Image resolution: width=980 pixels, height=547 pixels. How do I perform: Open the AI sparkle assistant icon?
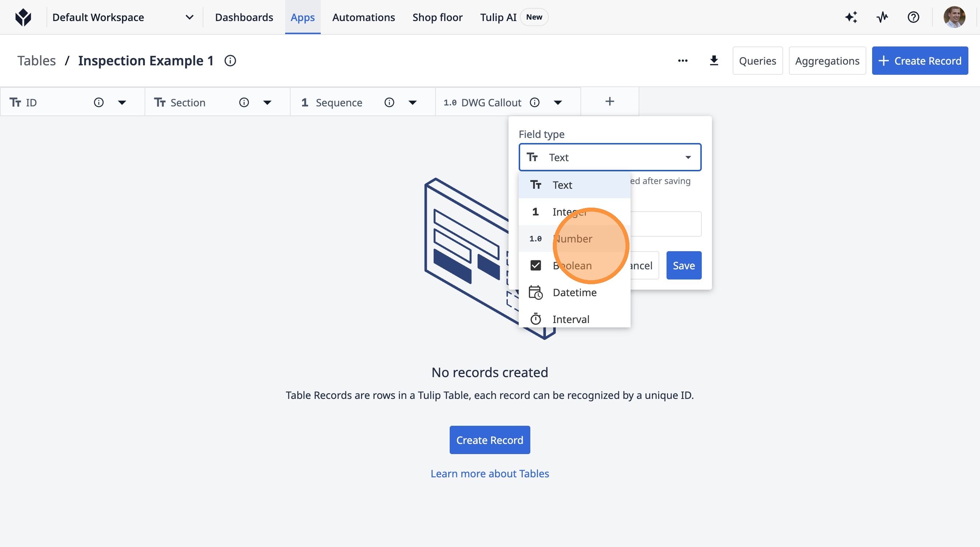tap(851, 17)
